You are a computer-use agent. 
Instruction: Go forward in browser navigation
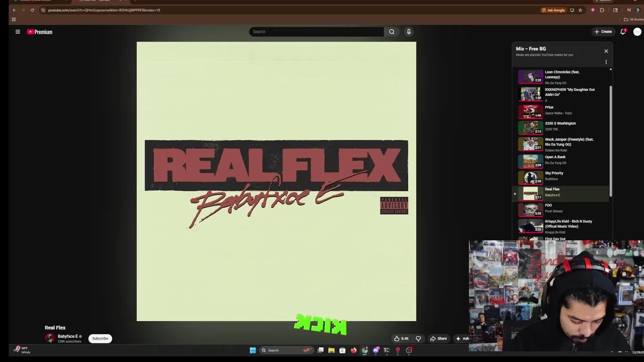(x=23, y=10)
